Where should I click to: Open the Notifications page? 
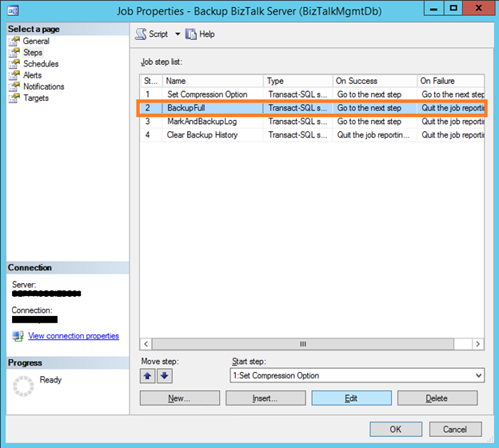pyautogui.click(x=44, y=86)
